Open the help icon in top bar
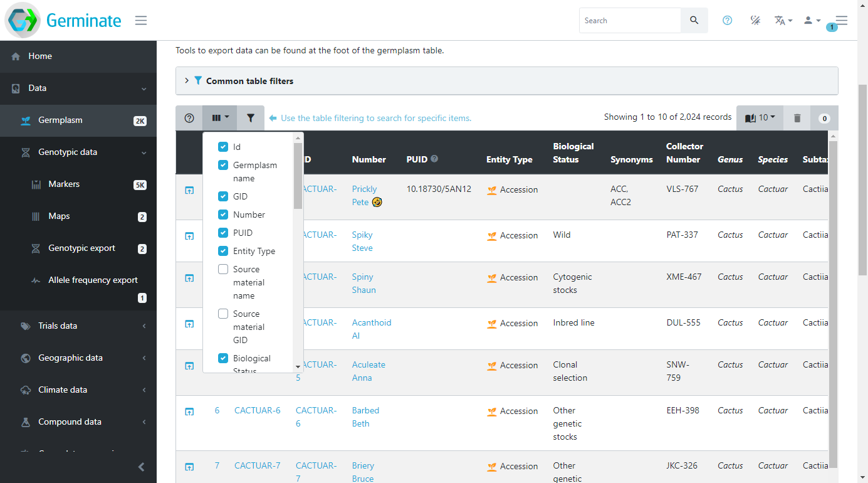 pyautogui.click(x=727, y=21)
